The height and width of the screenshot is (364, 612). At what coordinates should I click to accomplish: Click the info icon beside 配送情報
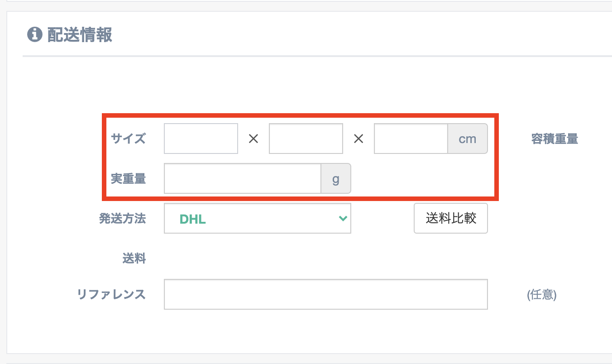[x=34, y=35]
